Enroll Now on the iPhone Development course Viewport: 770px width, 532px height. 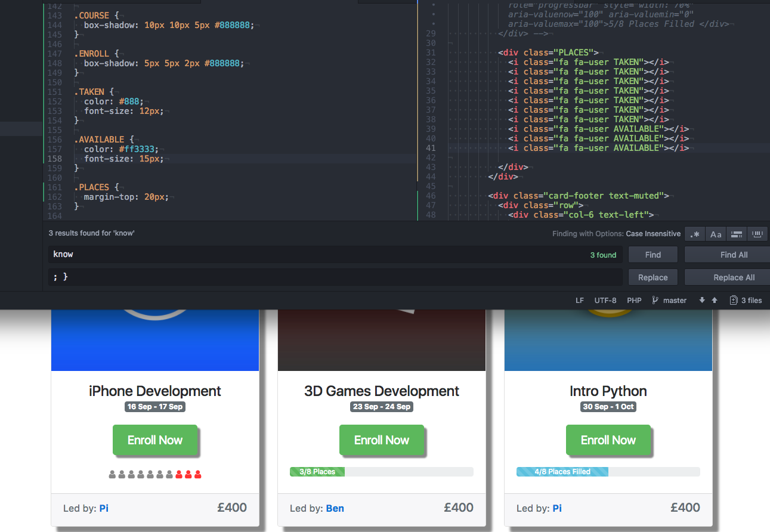click(x=155, y=440)
